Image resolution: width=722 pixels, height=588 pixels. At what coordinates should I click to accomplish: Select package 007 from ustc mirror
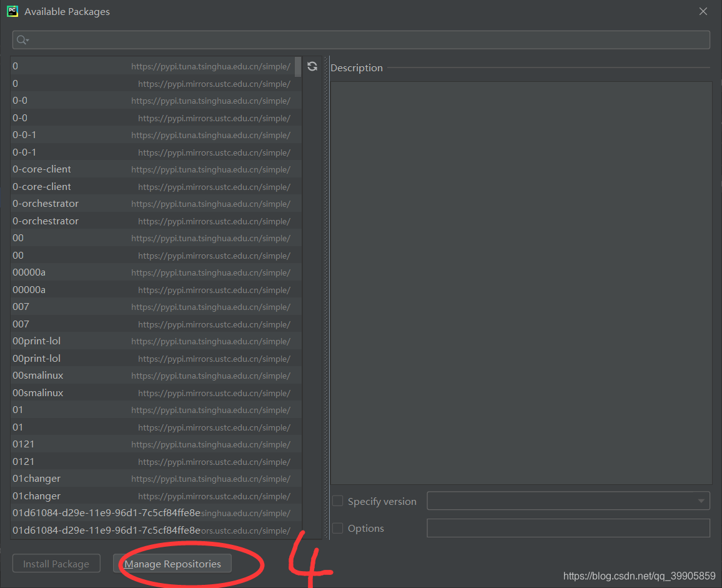pos(156,324)
